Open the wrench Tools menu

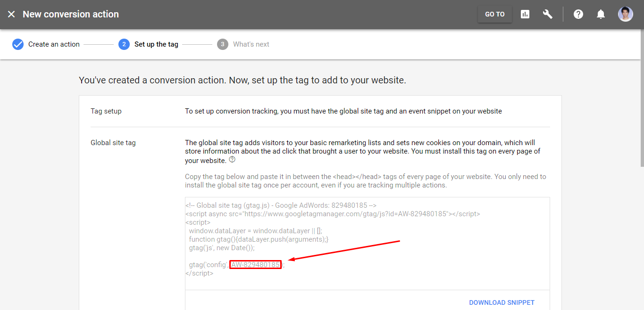(547, 14)
